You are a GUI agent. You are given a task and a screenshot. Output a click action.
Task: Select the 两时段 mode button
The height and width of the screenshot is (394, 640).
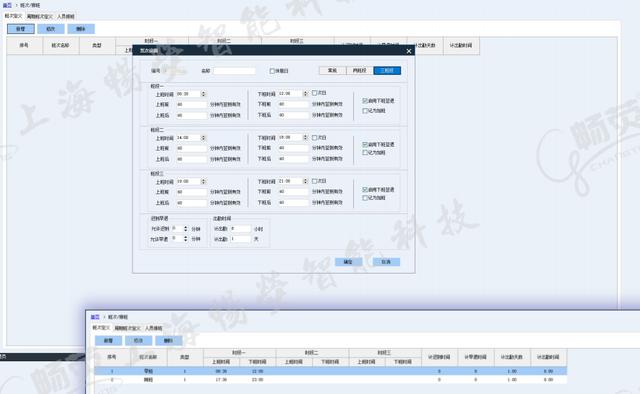pyautogui.click(x=360, y=71)
